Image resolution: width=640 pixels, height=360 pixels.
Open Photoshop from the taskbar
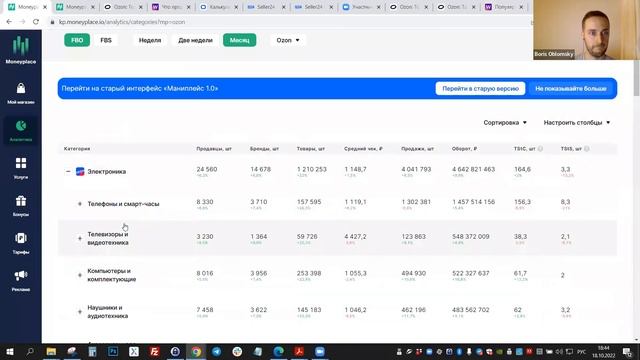113,351
